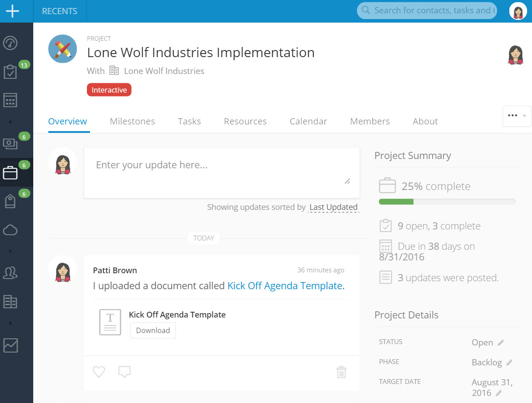
Task: Switch to the About tab
Action: [x=425, y=121]
